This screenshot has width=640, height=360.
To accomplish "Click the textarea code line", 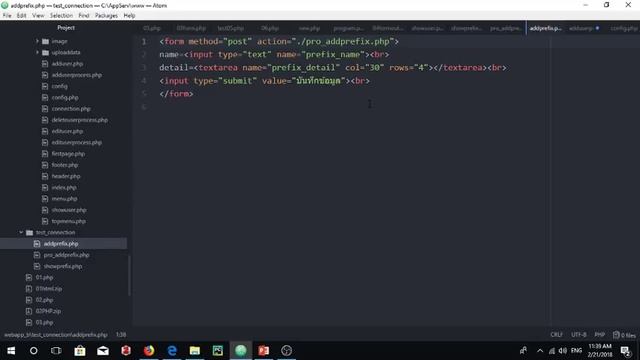I will [333, 68].
